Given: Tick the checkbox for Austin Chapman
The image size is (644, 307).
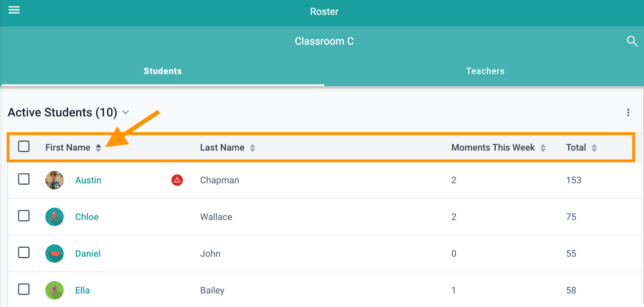Looking at the screenshot, I should point(24,179).
